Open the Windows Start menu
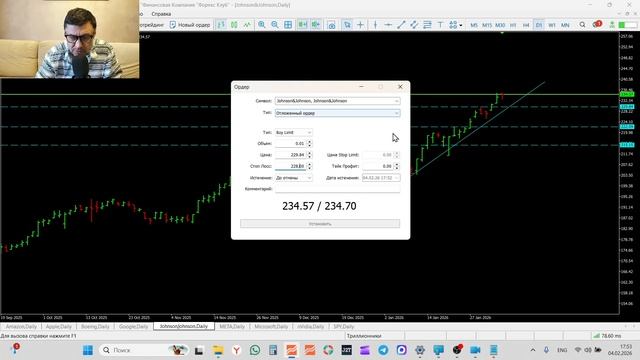This screenshot has width=640, height=360. (88, 350)
